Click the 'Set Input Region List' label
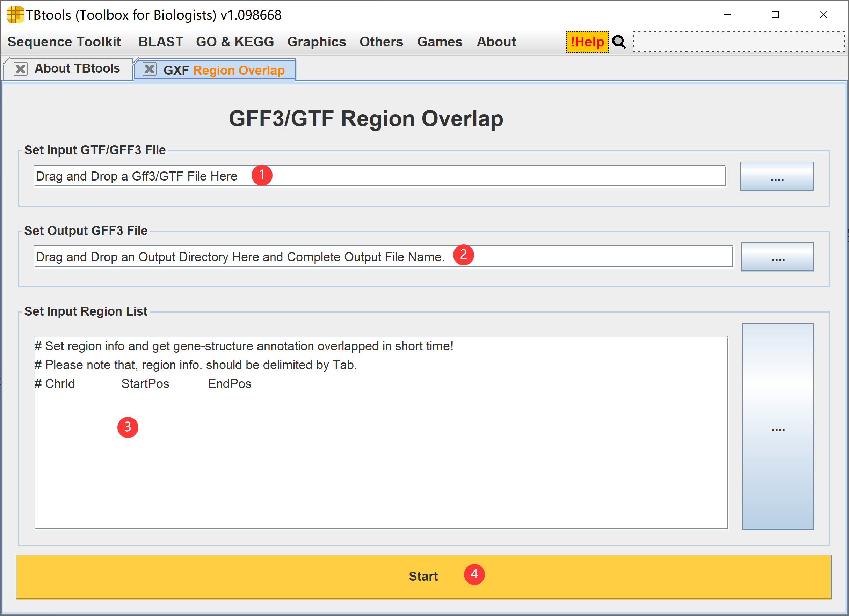 click(x=86, y=312)
